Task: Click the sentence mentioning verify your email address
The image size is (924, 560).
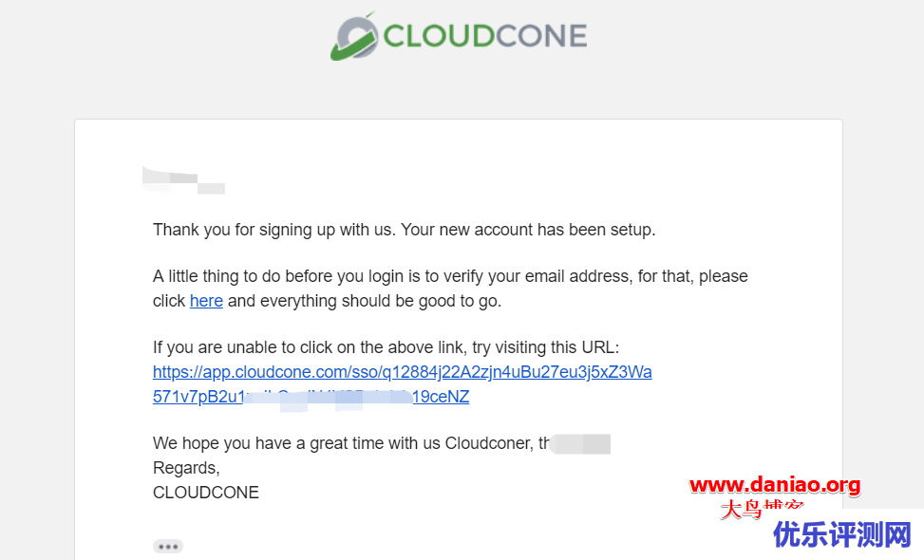Action: pyautogui.click(x=450, y=276)
